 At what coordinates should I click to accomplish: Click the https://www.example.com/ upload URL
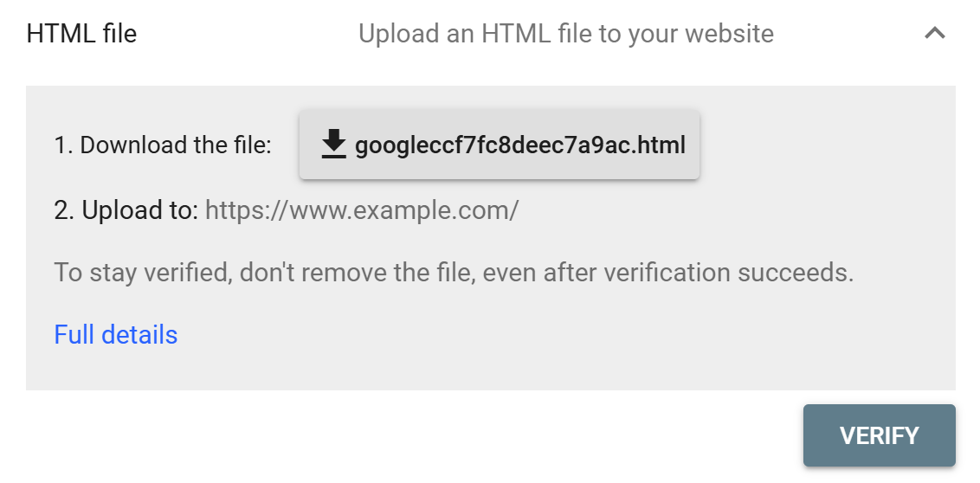(x=362, y=210)
